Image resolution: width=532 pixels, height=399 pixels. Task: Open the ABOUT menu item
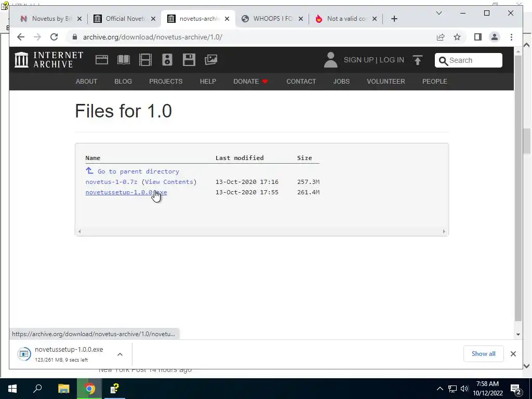[x=86, y=82]
